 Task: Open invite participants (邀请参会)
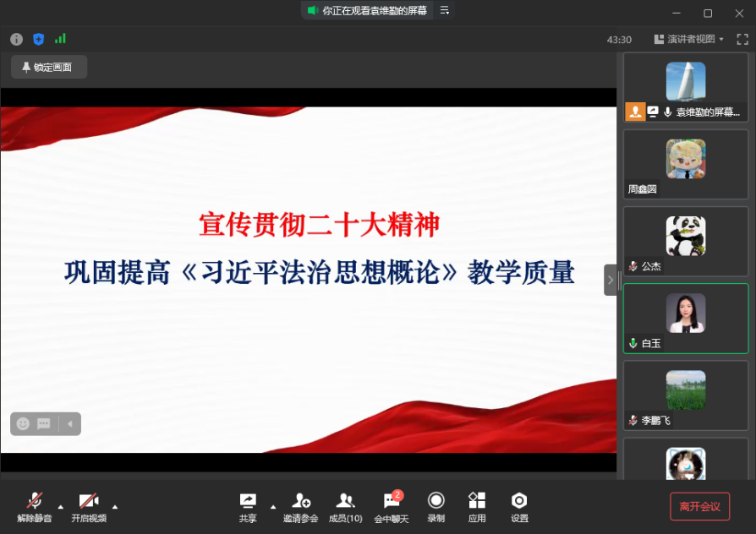301,506
